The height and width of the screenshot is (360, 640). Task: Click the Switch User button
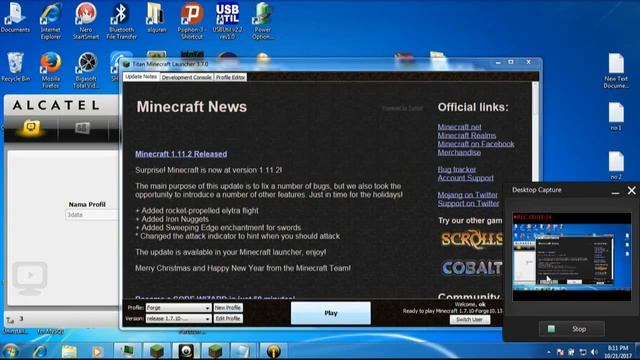tap(469, 320)
